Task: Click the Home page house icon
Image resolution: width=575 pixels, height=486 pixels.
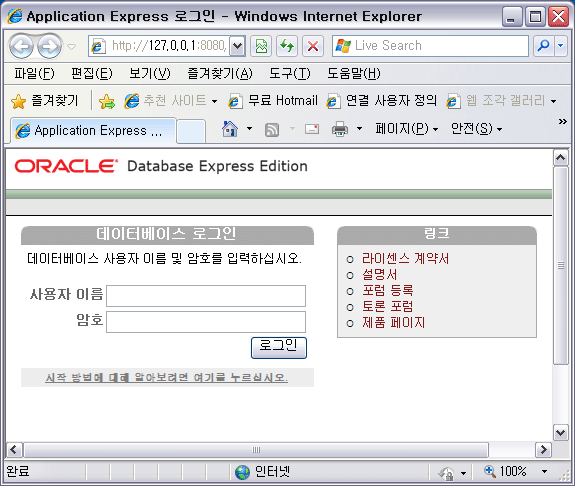Action: click(x=230, y=129)
